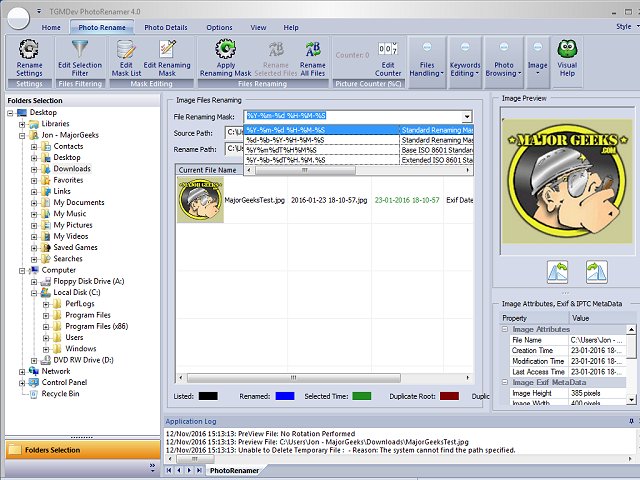Expand the Program Files folder node
The height and width of the screenshot is (480, 640).
coord(46,316)
